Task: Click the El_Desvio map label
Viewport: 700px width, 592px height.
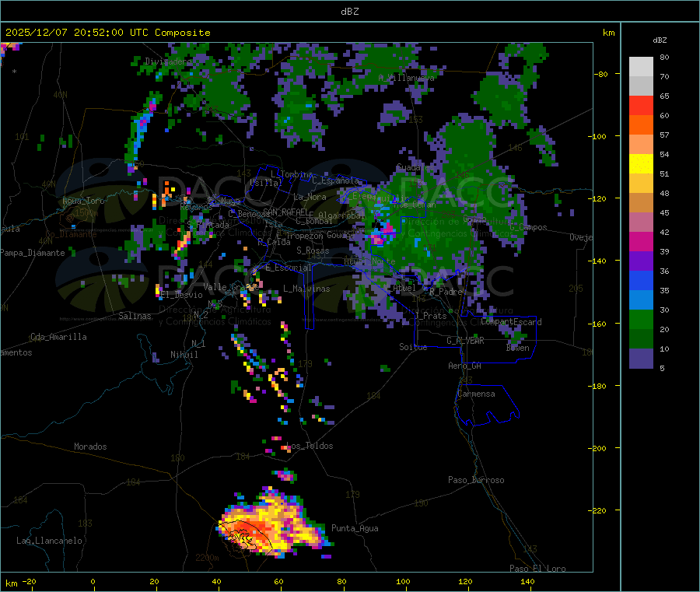Action: [182, 295]
